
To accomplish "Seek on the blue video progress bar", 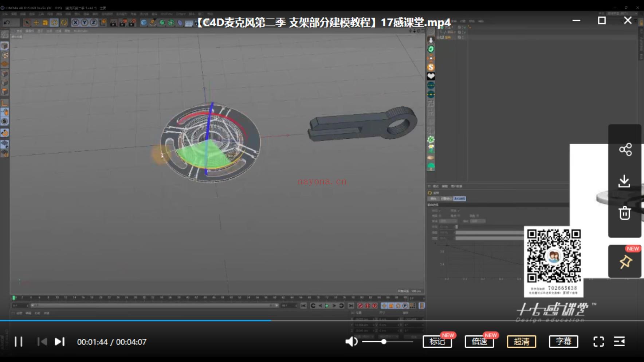I will coord(322,320).
